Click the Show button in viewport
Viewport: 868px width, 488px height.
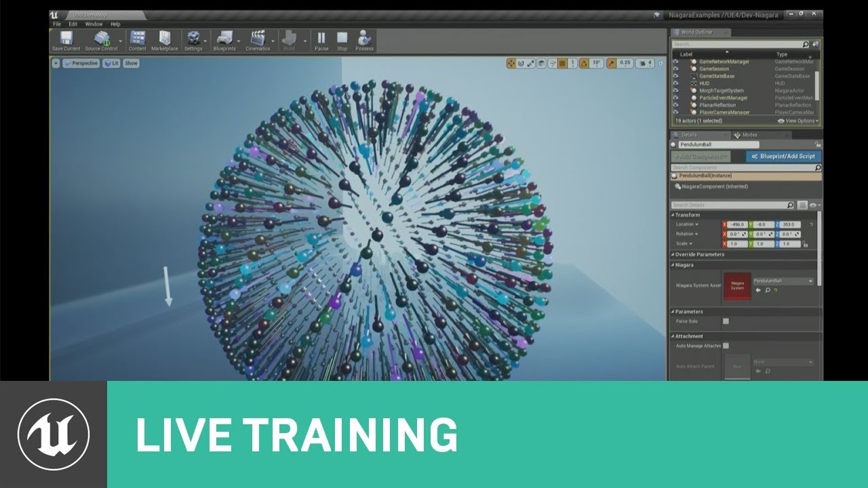(x=131, y=63)
